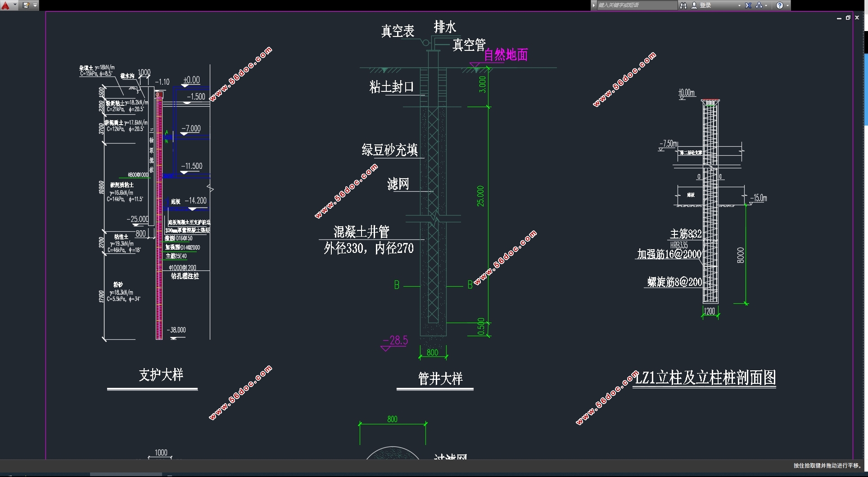Click the 管井大样 drawing title
Image resolution: width=868 pixels, height=477 pixels.
[440, 378]
